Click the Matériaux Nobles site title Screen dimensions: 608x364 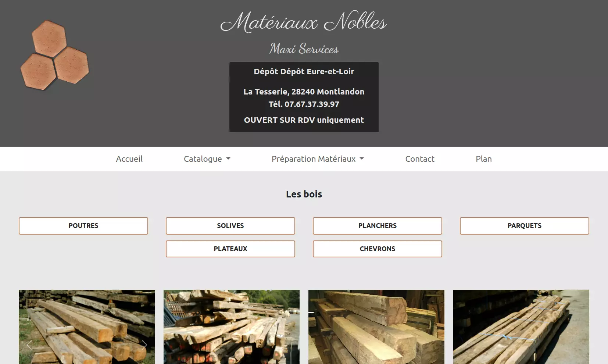(304, 22)
